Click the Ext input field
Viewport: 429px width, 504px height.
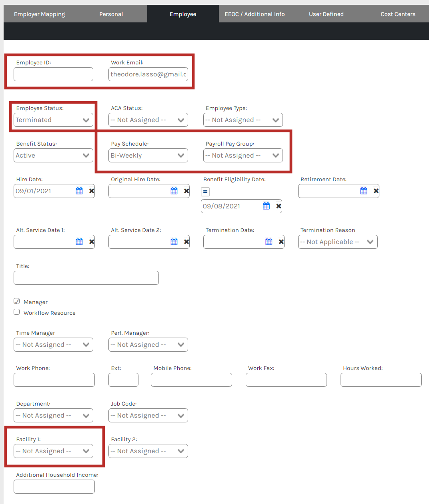click(x=123, y=380)
